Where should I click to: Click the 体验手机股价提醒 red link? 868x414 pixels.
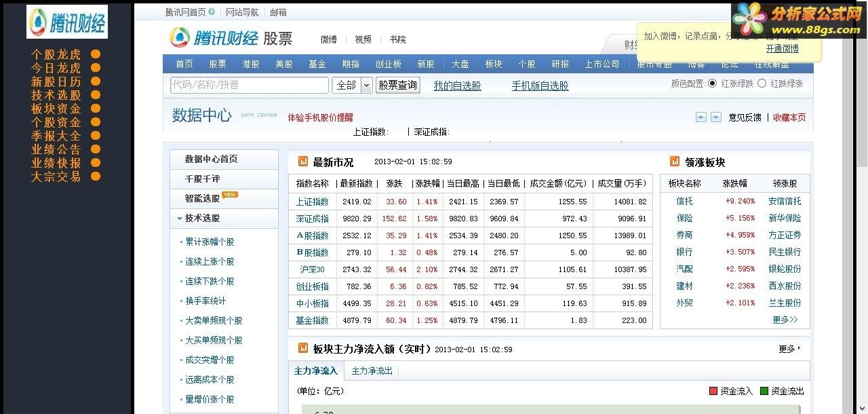coord(320,117)
